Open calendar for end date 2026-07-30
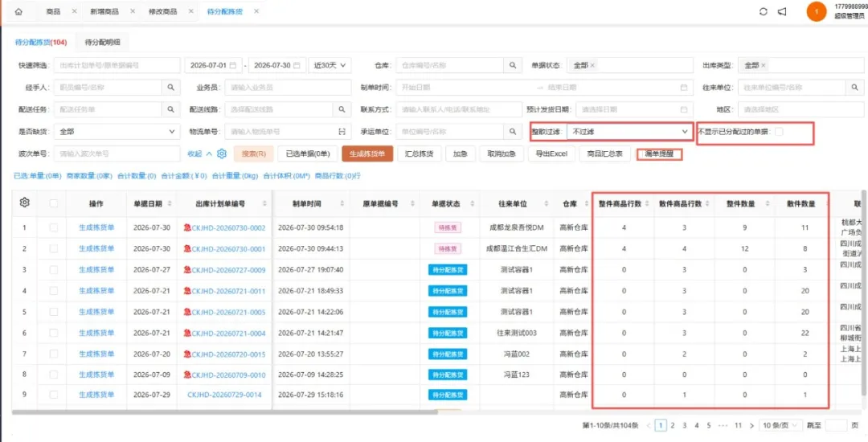 (297, 65)
